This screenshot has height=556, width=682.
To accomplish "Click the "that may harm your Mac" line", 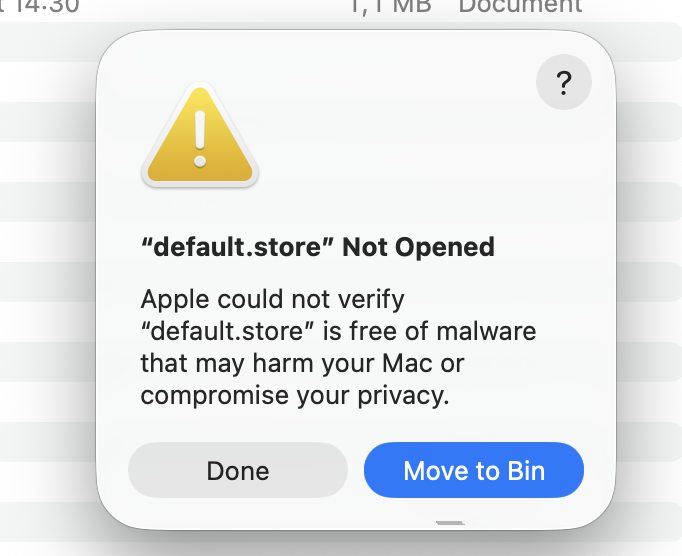I will click(302, 362).
